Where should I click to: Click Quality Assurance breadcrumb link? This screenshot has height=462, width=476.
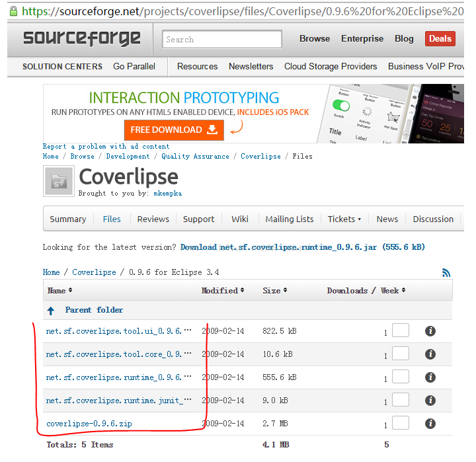(195, 157)
